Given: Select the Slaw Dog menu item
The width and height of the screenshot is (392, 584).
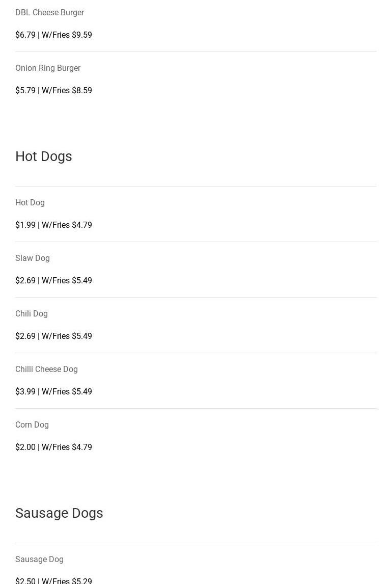Looking at the screenshot, I should pyautogui.click(x=33, y=258).
